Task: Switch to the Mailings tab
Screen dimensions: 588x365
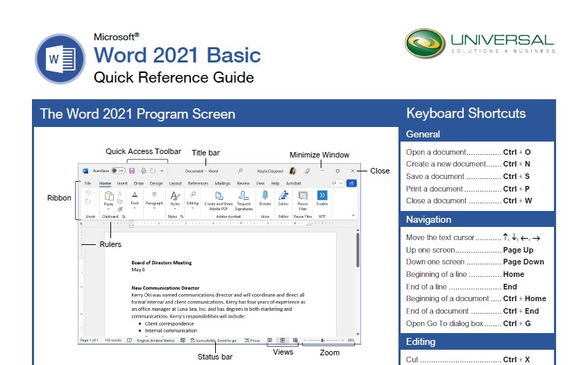Action: tap(223, 183)
